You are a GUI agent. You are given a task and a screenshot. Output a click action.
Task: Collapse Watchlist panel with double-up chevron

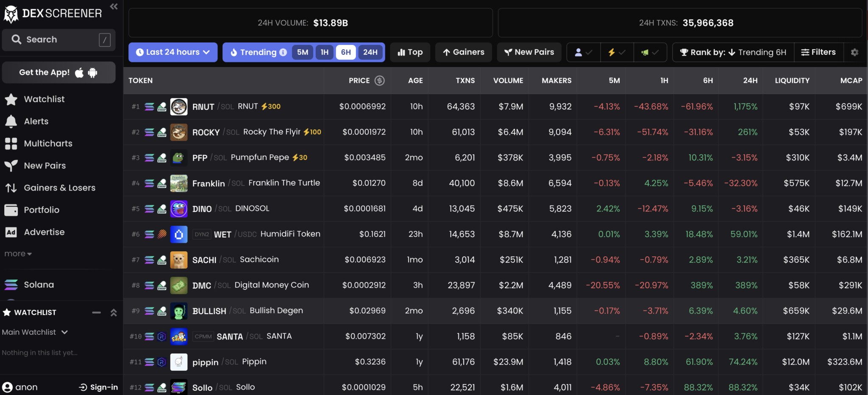pyautogui.click(x=114, y=313)
